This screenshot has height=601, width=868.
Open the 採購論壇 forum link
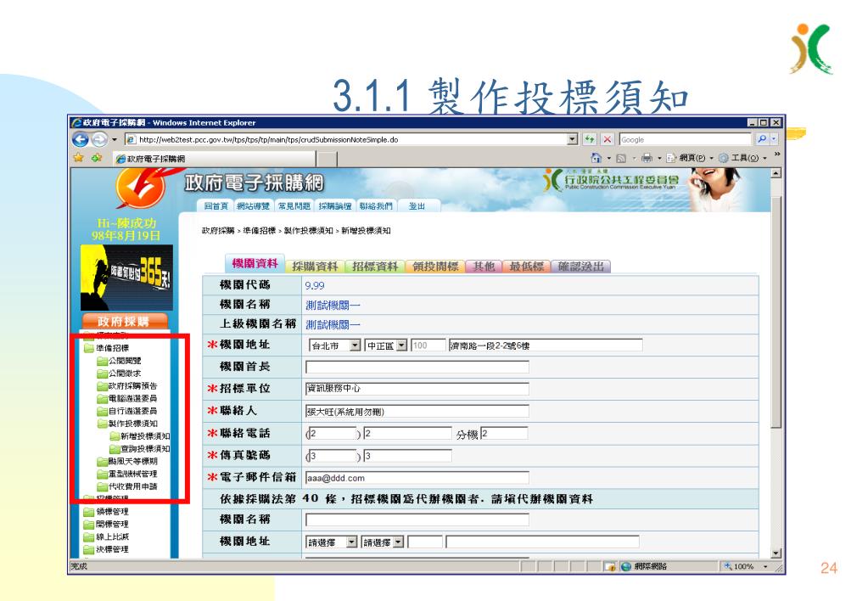[x=335, y=206]
